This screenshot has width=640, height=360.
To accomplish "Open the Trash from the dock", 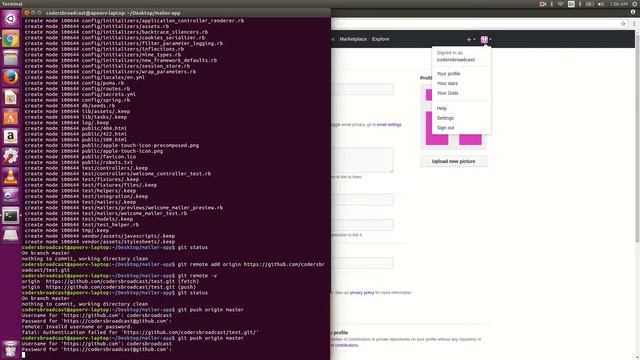I will coord(11,349).
